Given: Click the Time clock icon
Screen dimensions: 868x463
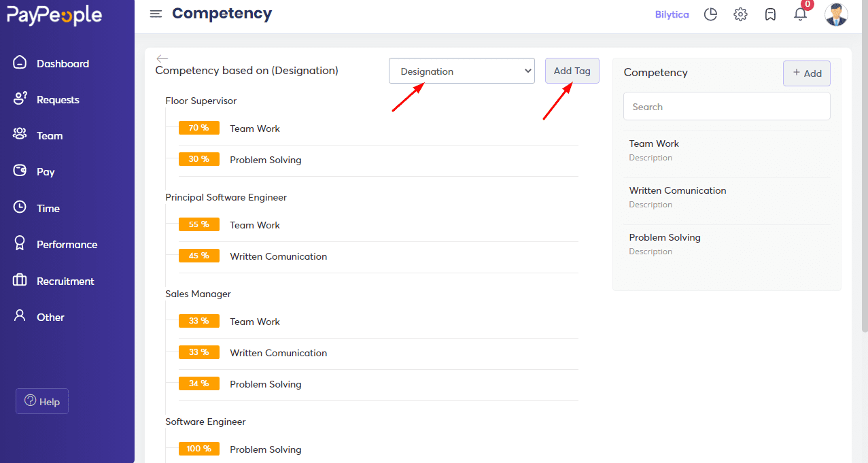Looking at the screenshot, I should pos(20,207).
